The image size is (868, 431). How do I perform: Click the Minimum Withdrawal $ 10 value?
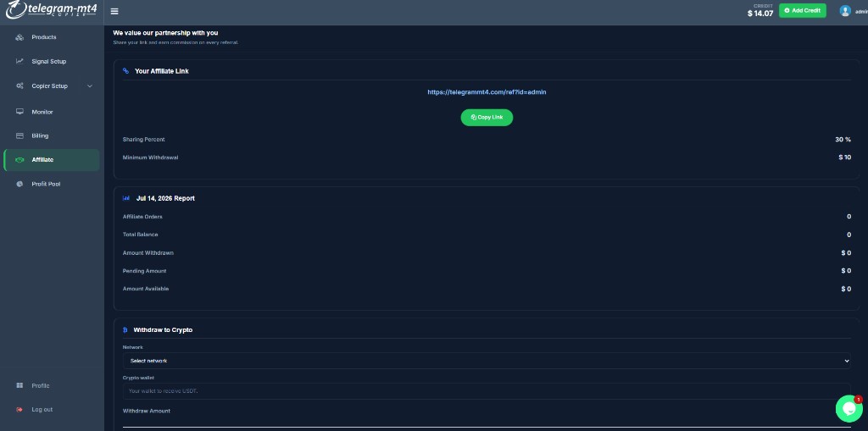[x=845, y=157]
